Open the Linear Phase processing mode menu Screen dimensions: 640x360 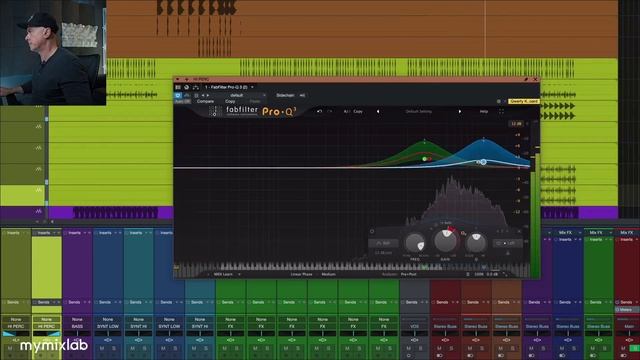point(302,274)
